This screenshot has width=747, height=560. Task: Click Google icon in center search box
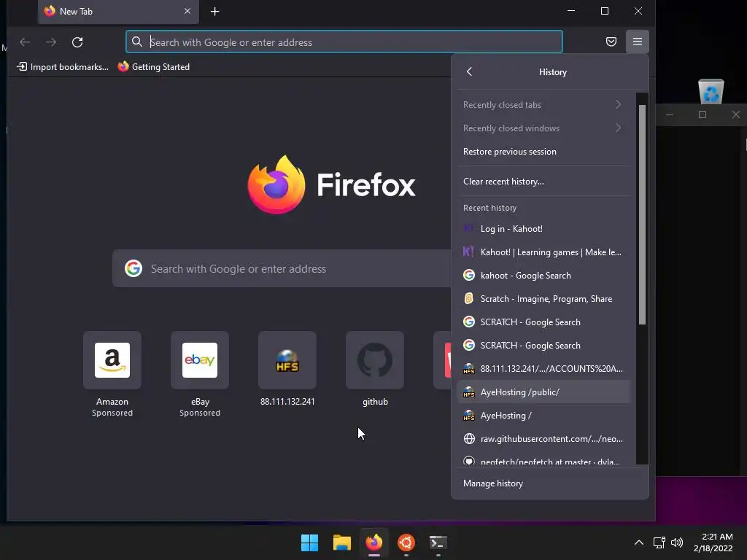tap(133, 268)
